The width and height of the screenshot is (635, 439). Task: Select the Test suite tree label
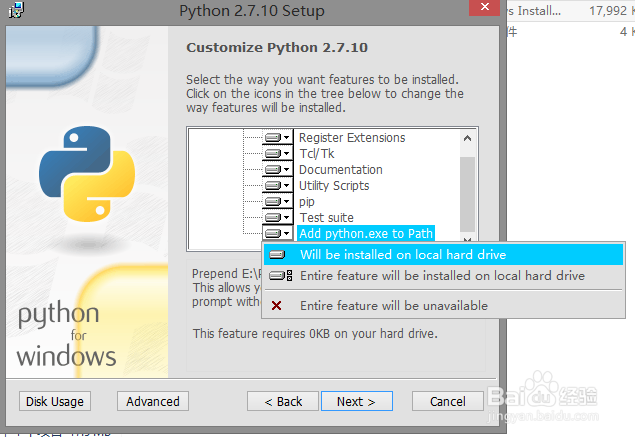click(x=326, y=217)
